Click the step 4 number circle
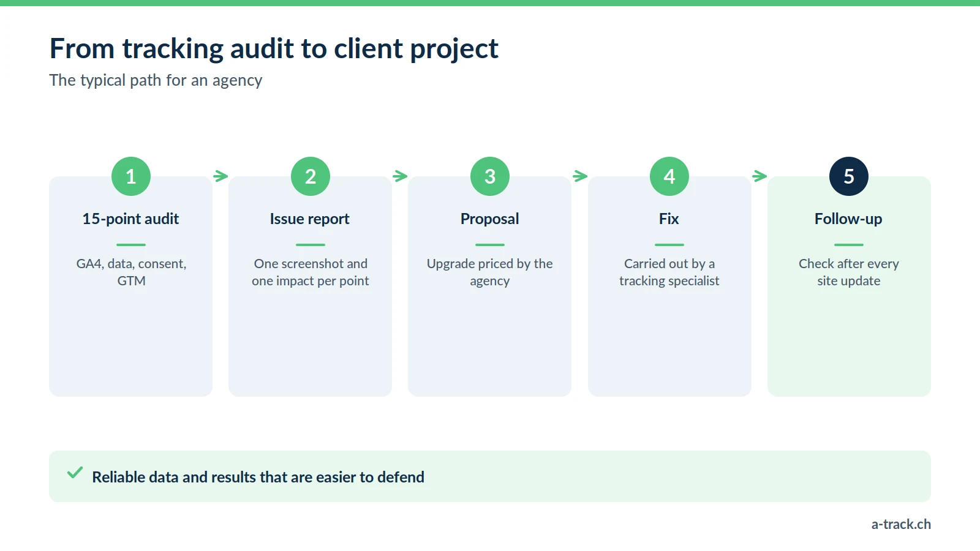Viewport: 980px width, 551px height. coord(669,176)
